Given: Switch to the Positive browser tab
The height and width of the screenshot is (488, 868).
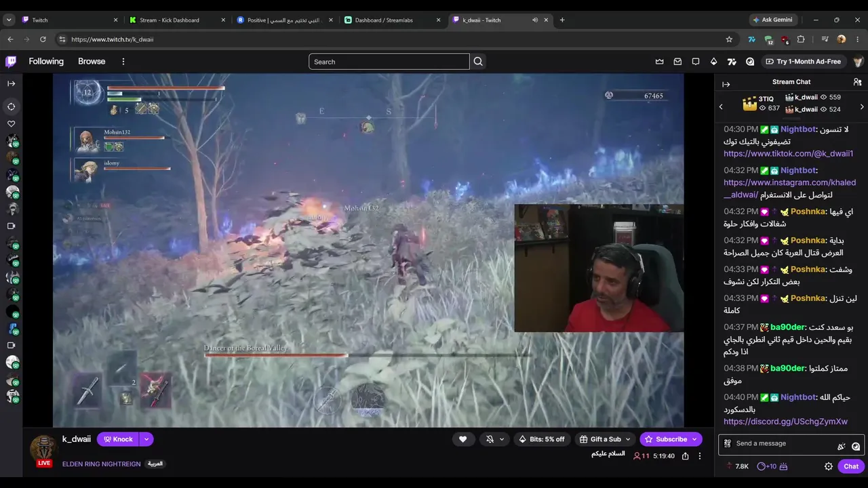Looking at the screenshot, I should click(285, 20).
